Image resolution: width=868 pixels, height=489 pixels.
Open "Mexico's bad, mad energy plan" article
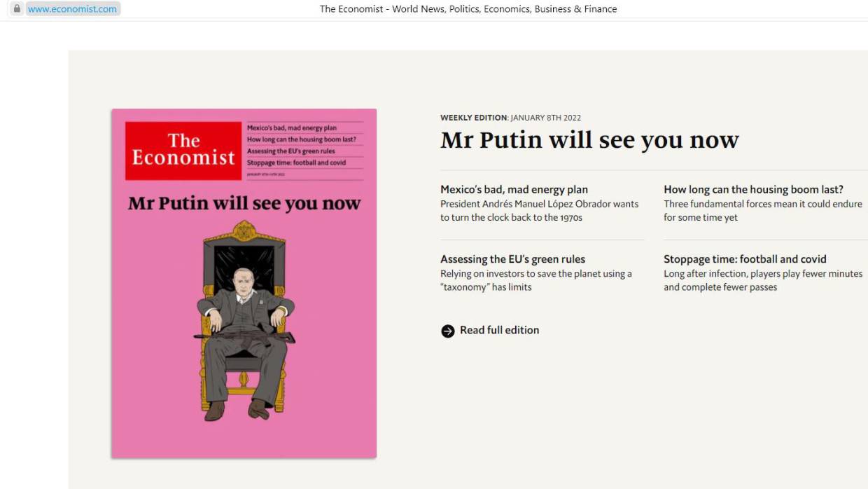coord(514,189)
